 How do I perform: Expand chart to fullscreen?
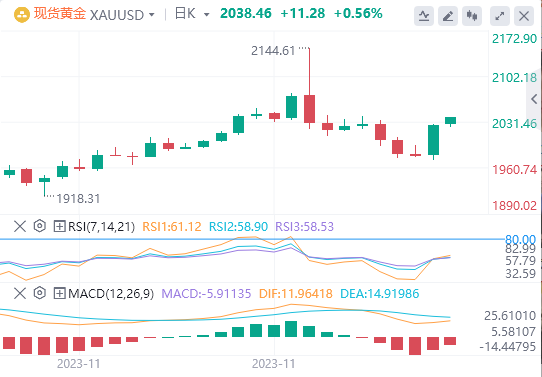pyautogui.click(x=500, y=16)
